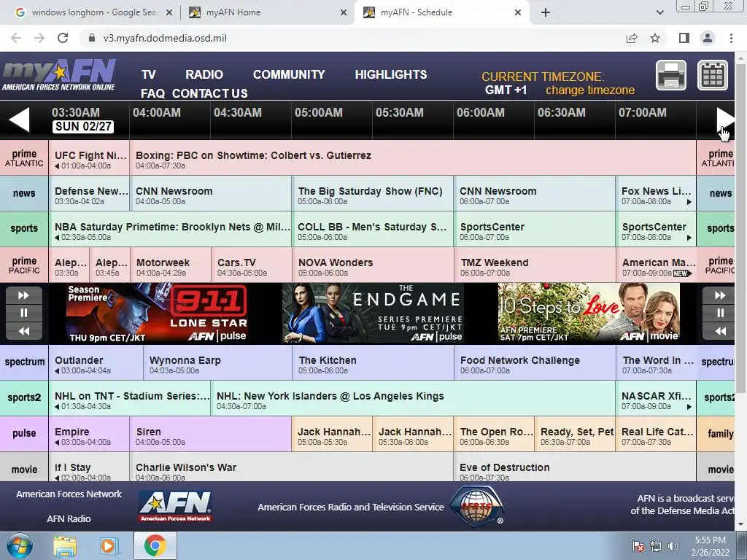This screenshot has height=560, width=747.
Task: Select the sports2 channel label
Action: click(x=24, y=397)
